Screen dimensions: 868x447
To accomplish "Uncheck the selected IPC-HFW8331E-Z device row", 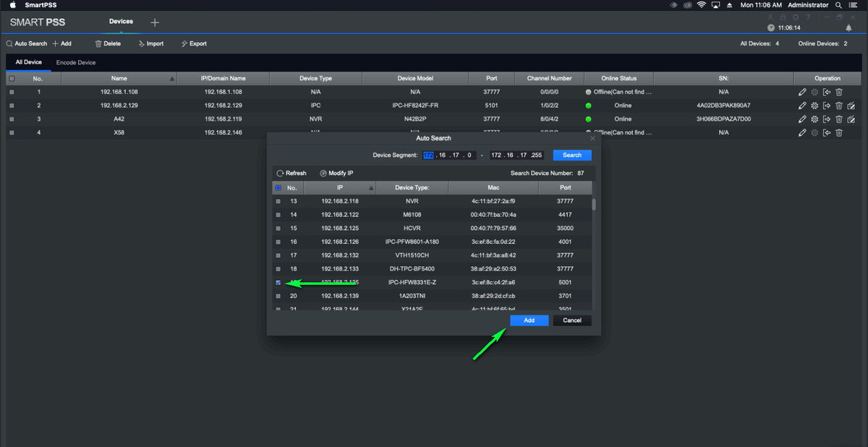I will pyautogui.click(x=278, y=282).
